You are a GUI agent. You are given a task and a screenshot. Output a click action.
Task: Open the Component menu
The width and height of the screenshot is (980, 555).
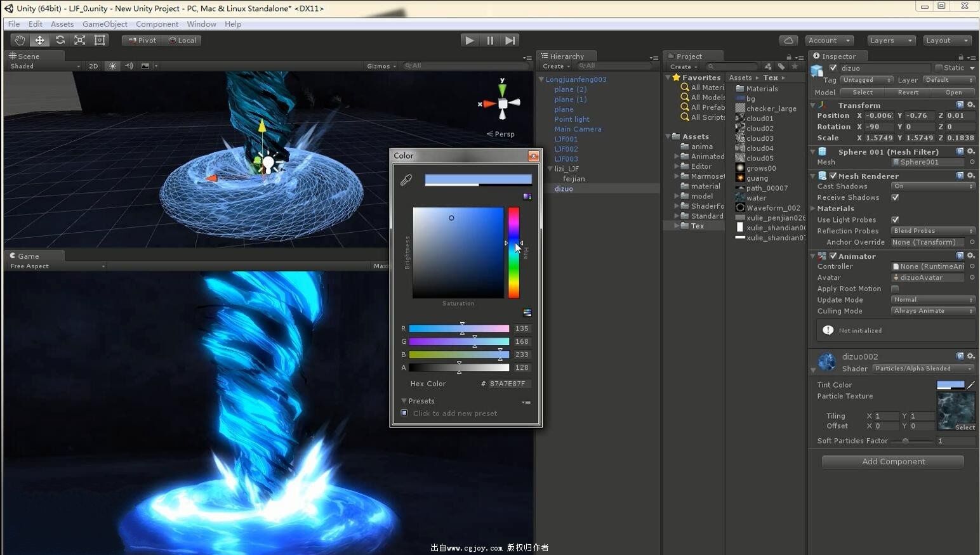tap(157, 24)
